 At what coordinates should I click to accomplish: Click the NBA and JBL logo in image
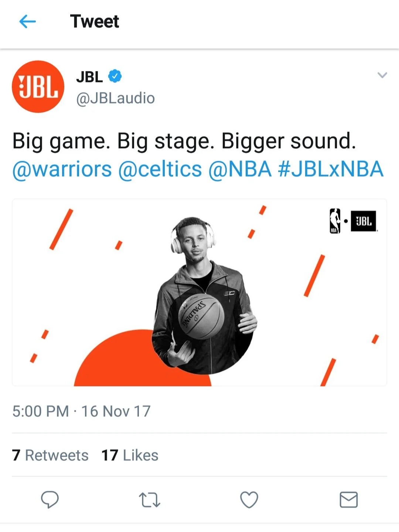click(353, 221)
